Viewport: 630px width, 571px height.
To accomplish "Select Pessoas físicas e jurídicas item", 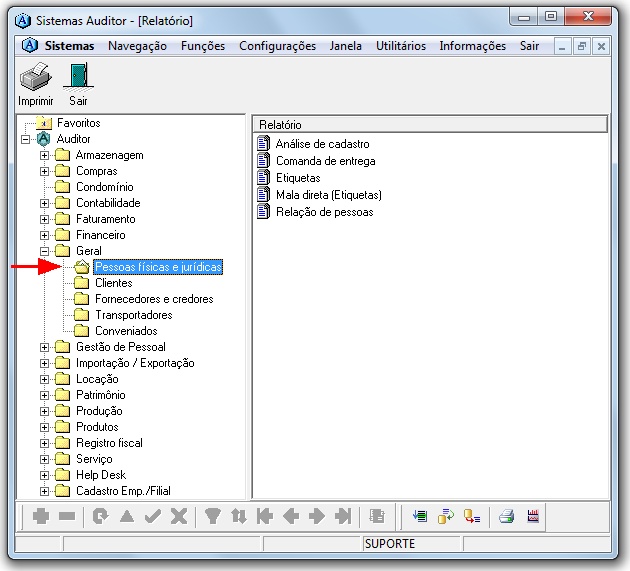I will click(x=158, y=267).
